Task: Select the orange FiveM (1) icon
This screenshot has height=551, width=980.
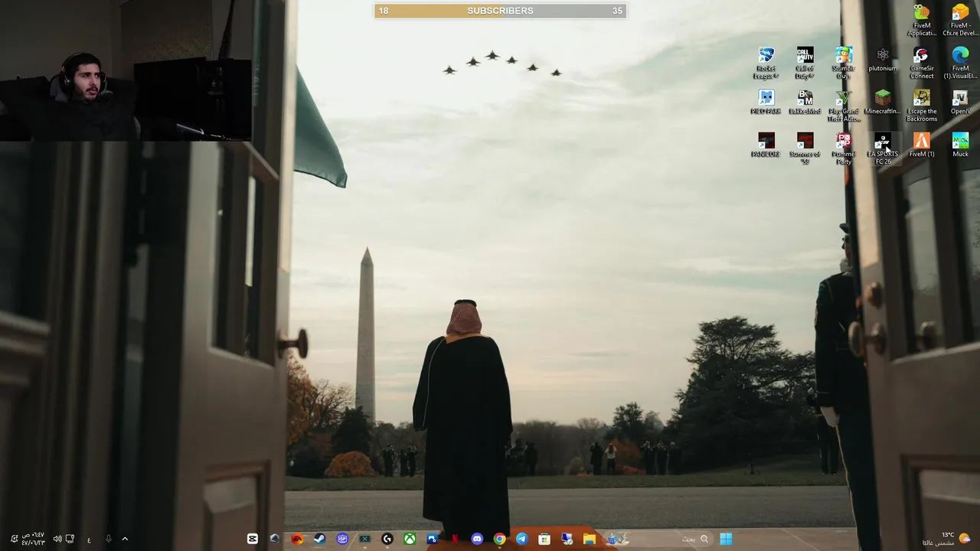Action: 922,145
